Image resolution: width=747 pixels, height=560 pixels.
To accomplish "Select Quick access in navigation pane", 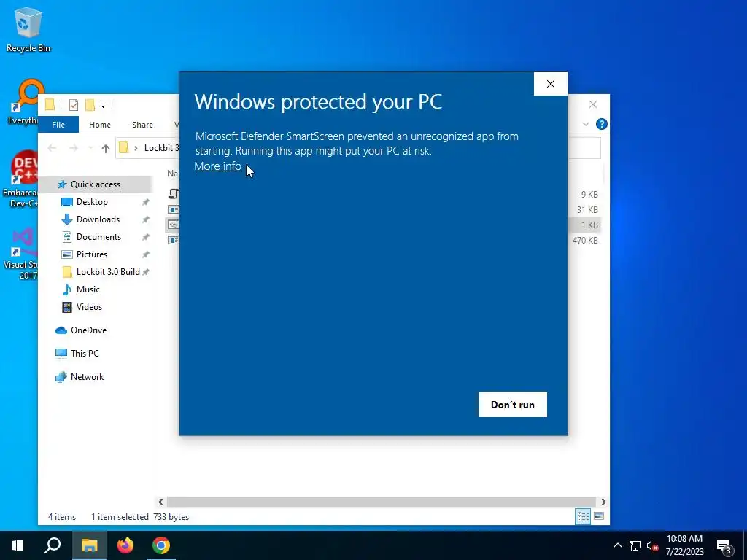I will pyautogui.click(x=96, y=184).
